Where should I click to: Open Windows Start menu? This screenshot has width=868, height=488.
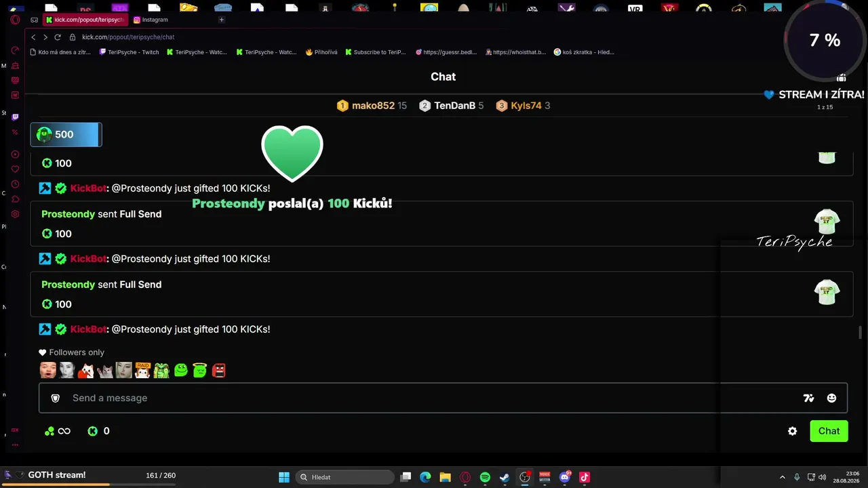pyautogui.click(x=284, y=477)
